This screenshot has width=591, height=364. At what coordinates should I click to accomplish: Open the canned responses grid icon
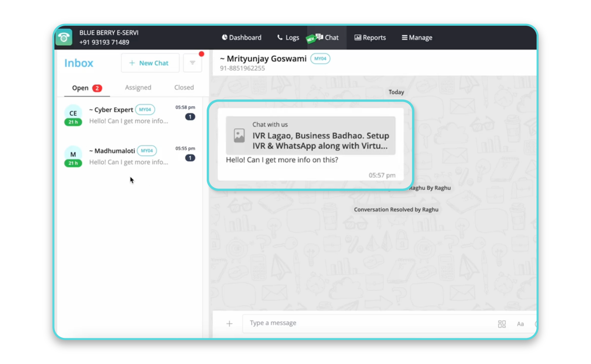pyautogui.click(x=502, y=324)
